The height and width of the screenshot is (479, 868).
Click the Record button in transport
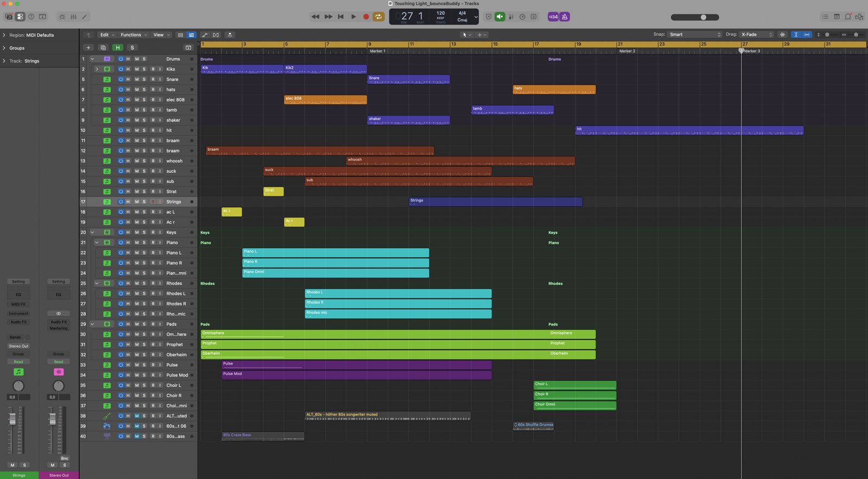pos(366,17)
